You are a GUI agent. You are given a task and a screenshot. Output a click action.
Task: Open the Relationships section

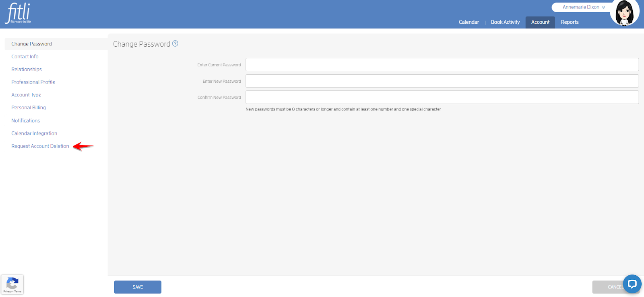[27, 70]
